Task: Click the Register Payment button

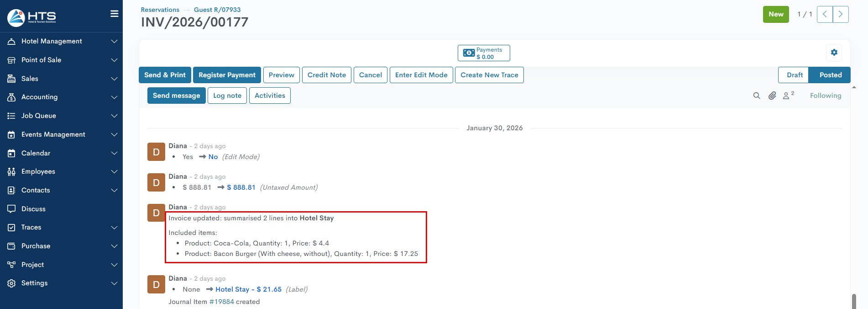Action: tap(227, 75)
